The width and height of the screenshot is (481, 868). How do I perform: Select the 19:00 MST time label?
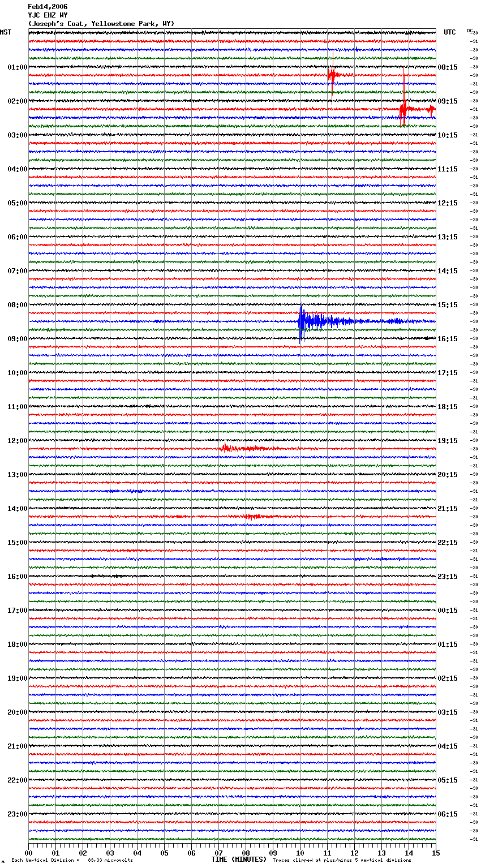18,678
